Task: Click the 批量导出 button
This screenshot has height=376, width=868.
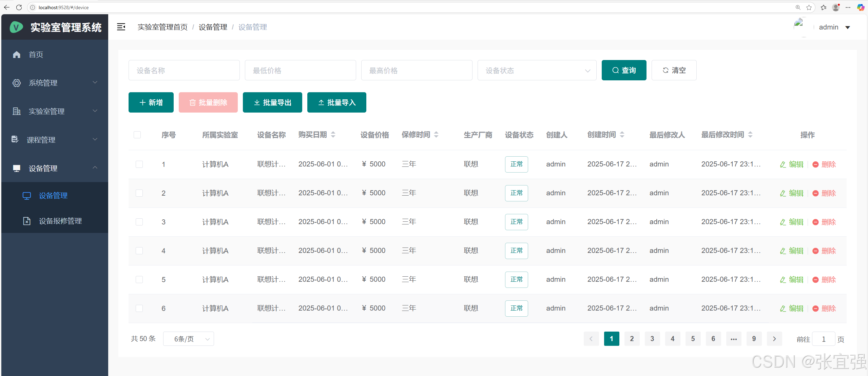Action: 272,102
